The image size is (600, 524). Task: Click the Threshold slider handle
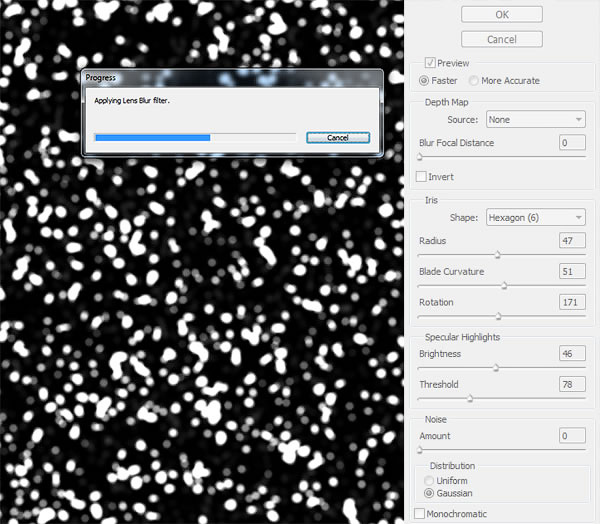click(470, 398)
